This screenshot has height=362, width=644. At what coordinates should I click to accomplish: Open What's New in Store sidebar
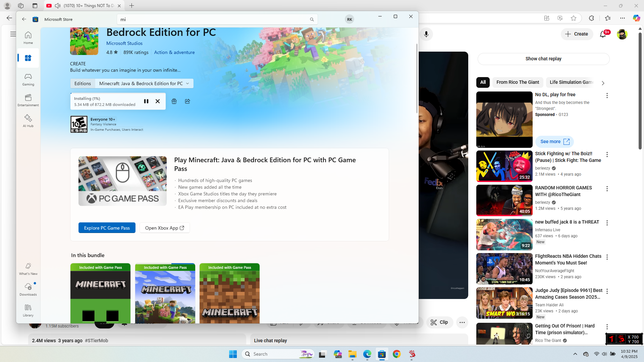(x=28, y=269)
